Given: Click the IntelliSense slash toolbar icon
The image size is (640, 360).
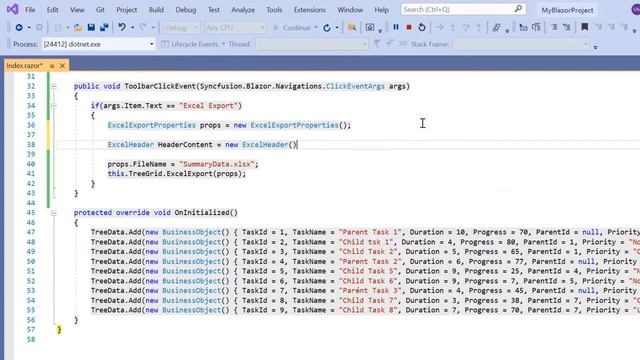Looking at the screenshot, I should click(496, 27).
